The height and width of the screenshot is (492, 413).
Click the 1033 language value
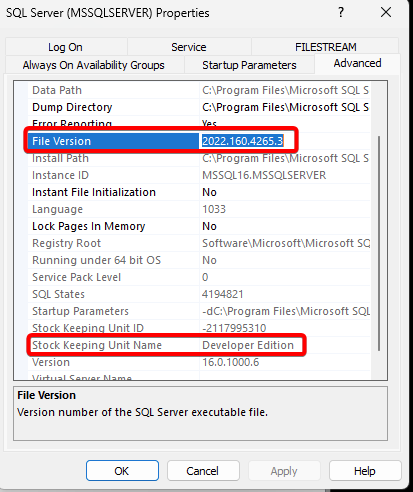214,209
